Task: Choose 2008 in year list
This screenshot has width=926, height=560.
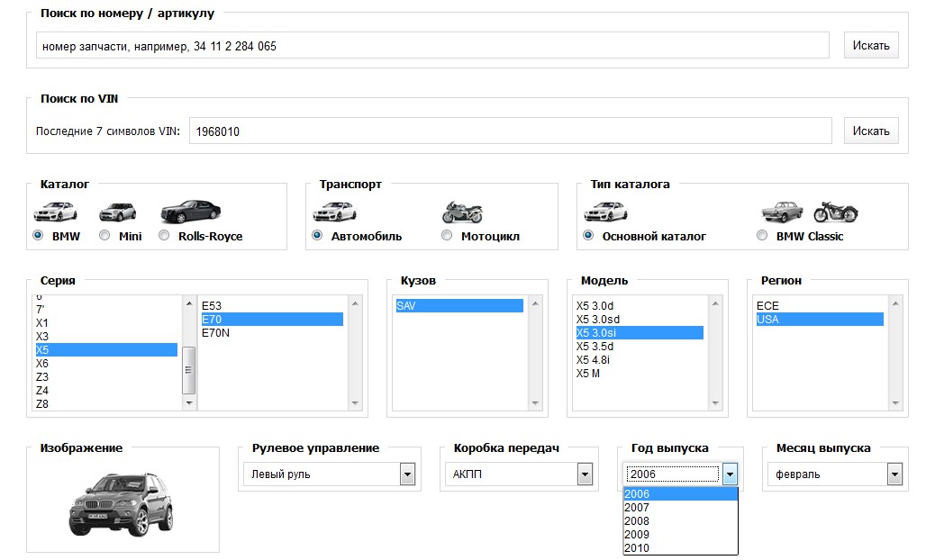Action: [x=680, y=521]
